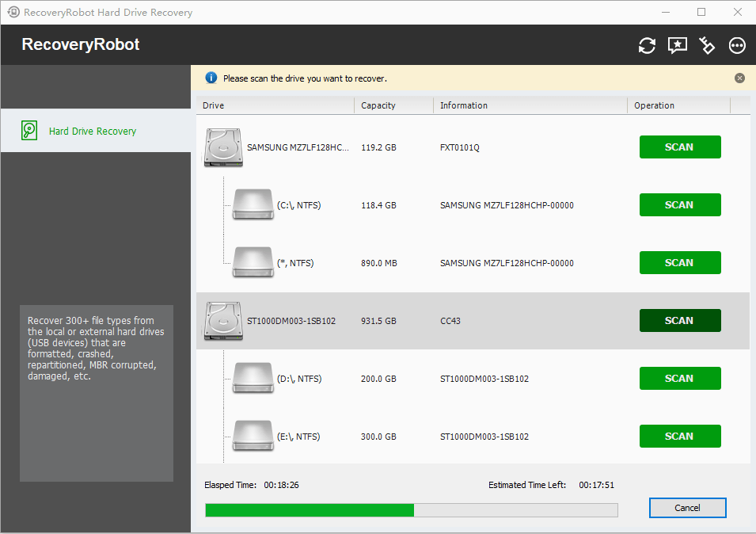The width and height of the screenshot is (756, 534).
Task: Select the ST1000DM003-1SB102 drive name
Action: coord(291,321)
